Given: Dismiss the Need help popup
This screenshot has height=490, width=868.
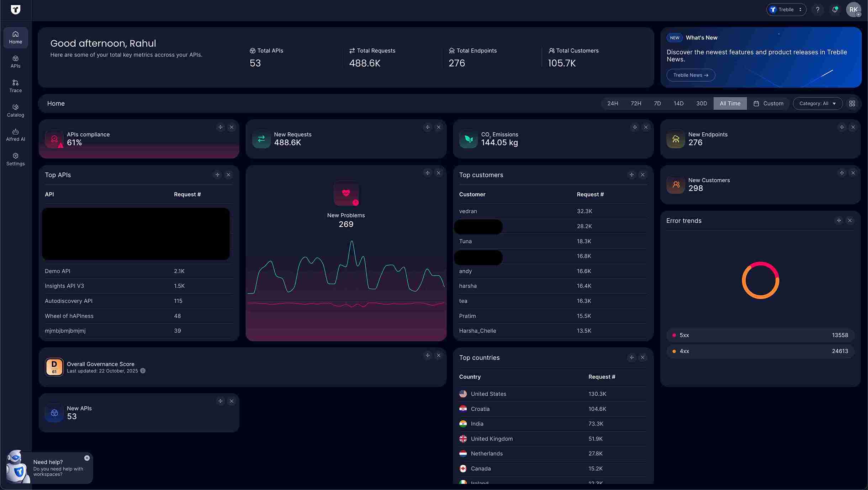Looking at the screenshot, I should (87, 458).
